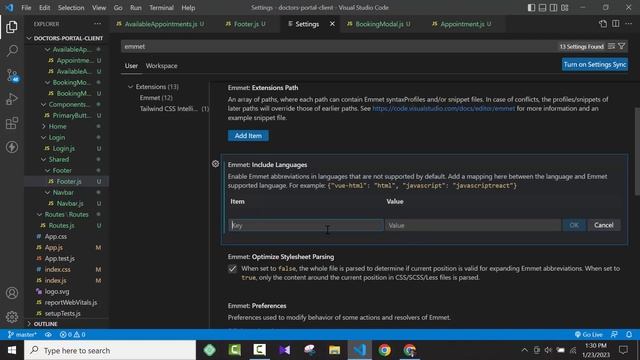Open gear menu for Include Languages setting

coord(216,164)
